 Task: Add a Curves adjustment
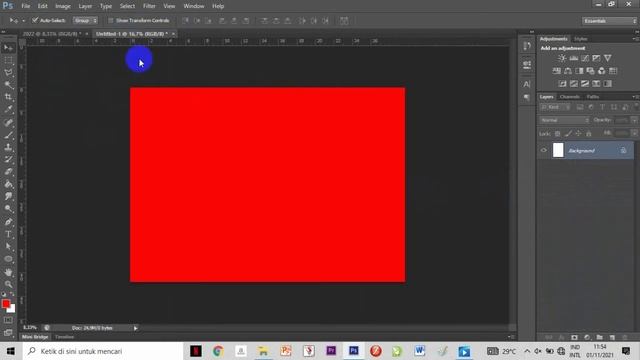click(x=585, y=58)
